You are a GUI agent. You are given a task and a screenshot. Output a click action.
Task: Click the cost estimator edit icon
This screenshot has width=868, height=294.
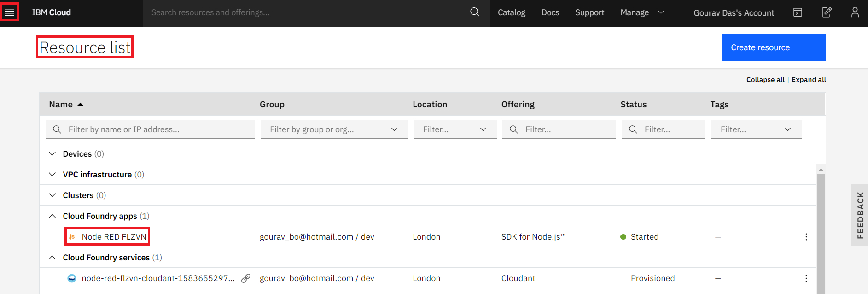(827, 12)
